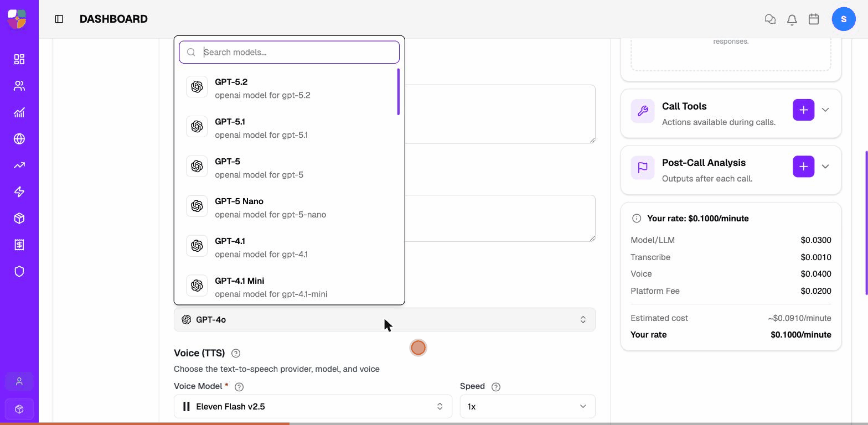Open the billing receipt icon in sidebar
The width and height of the screenshot is (868, 425).
19,245
